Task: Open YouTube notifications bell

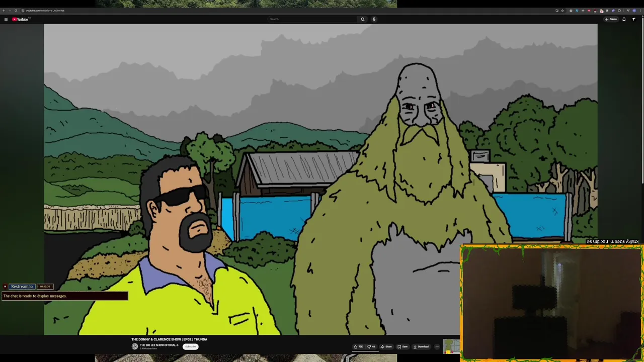Action: [624, 19]
